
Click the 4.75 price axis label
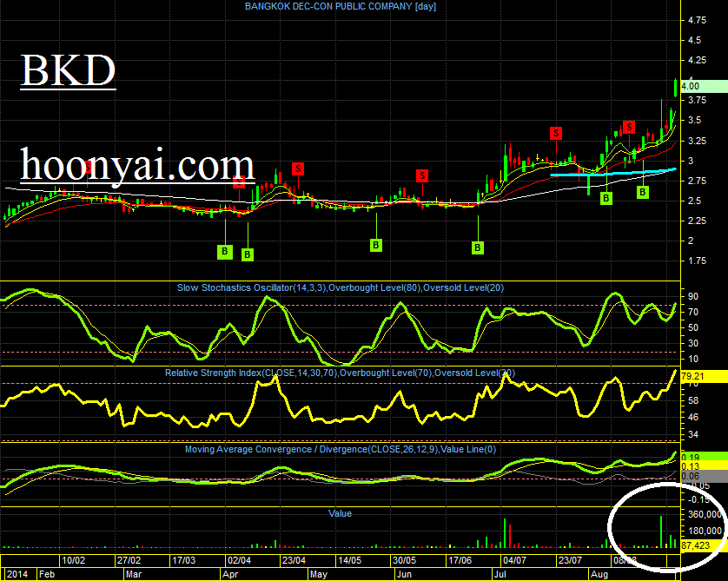coord(698,20)
